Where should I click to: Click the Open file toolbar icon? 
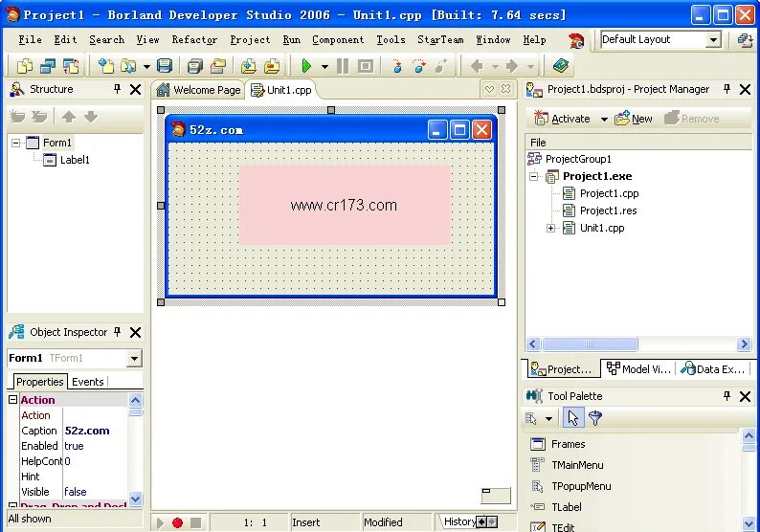[x=128, y=65]
